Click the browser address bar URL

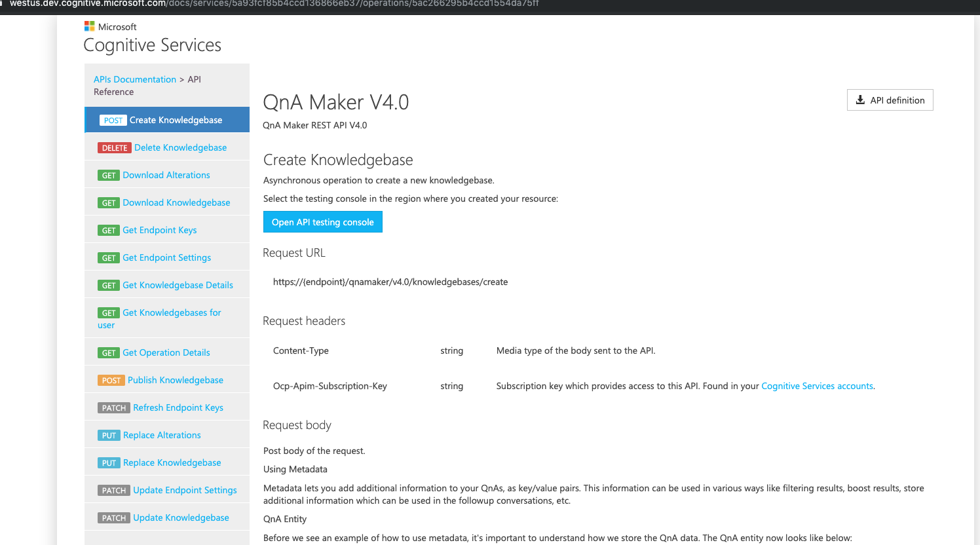[x=274, y=4]
